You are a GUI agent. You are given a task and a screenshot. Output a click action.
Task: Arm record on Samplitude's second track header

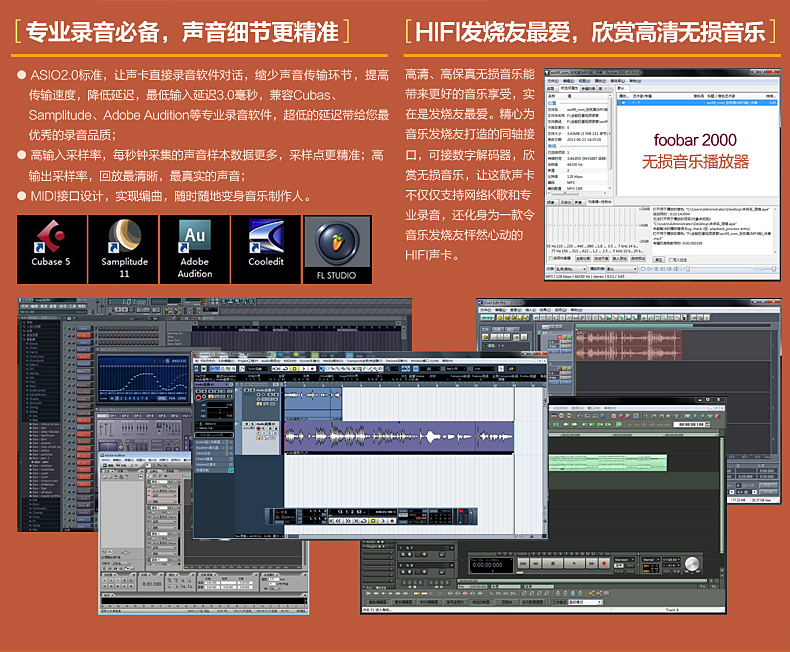tap(418, 572)
